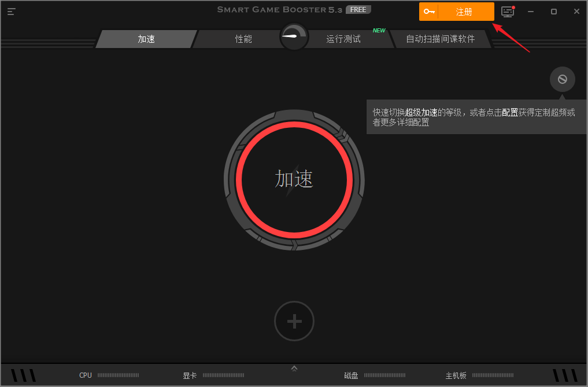
Task: Click the 配置 link in the tooltip
Action: pyautogui.click(x=510, y=112)
